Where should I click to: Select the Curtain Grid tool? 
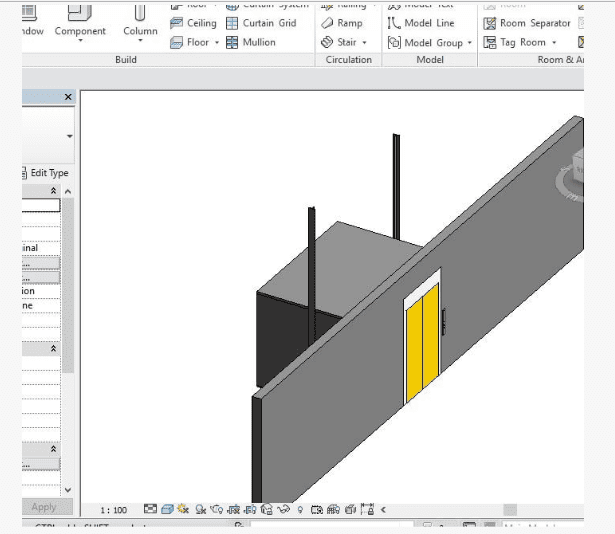point(260,23)
